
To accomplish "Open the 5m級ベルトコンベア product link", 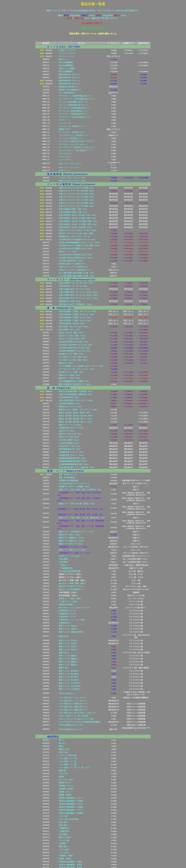I will tap(67, 50).
